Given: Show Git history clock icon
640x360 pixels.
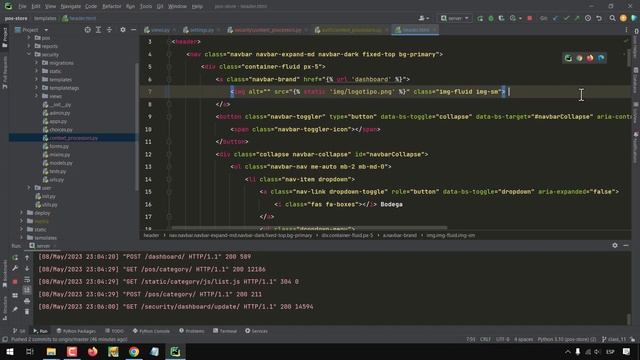Looking at the screenshot, I should 588,18.
